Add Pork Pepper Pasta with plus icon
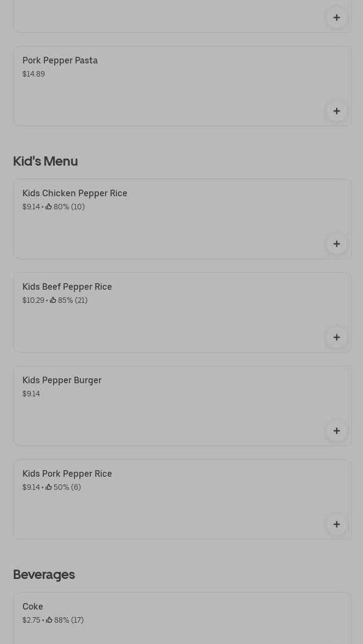 (337, 111)
